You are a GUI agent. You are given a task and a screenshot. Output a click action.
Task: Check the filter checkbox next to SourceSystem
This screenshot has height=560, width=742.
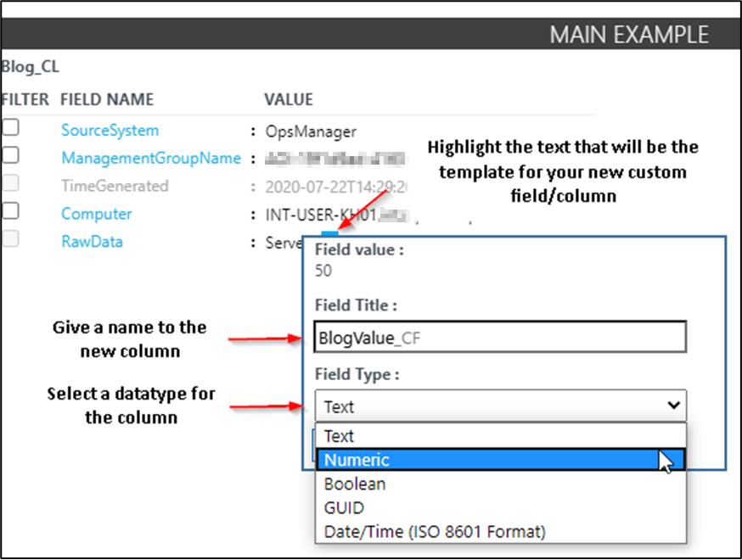(11, 126)
